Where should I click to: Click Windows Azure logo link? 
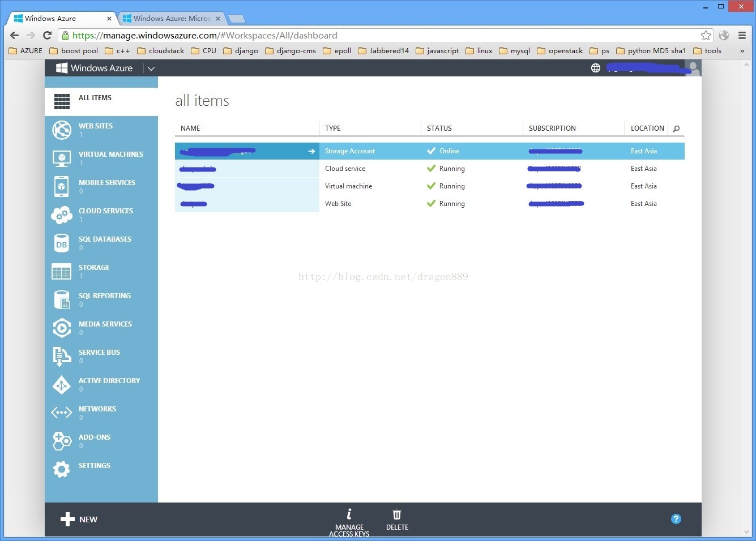(95, 68)
